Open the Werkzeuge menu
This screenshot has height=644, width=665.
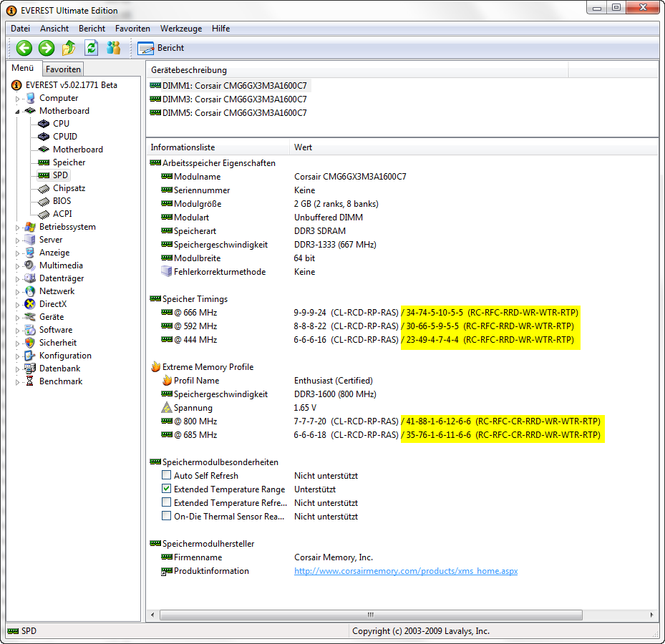point(181,29)
